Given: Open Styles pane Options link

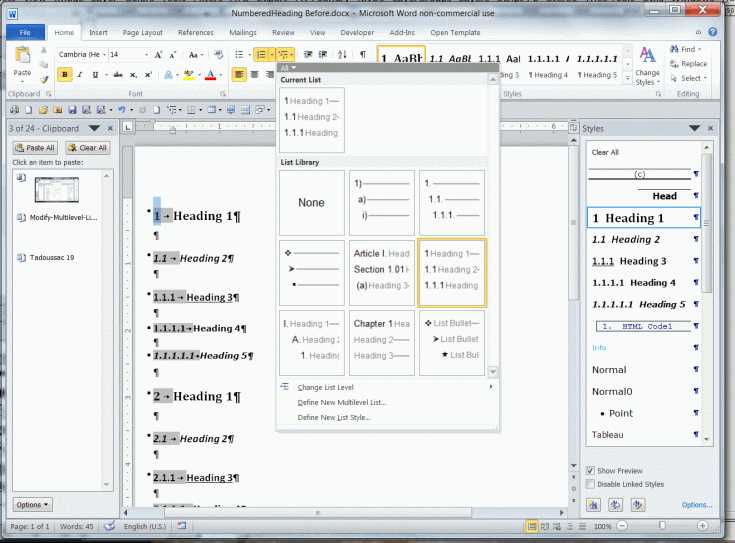Looking at the screenshot, I should pyautogui.click(x=697, y=505).
